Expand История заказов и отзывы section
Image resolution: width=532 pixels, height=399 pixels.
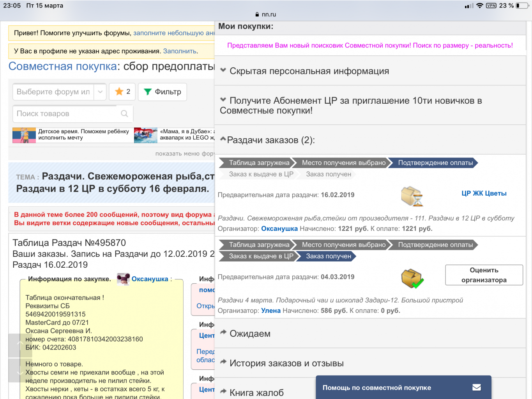(370, 363)
